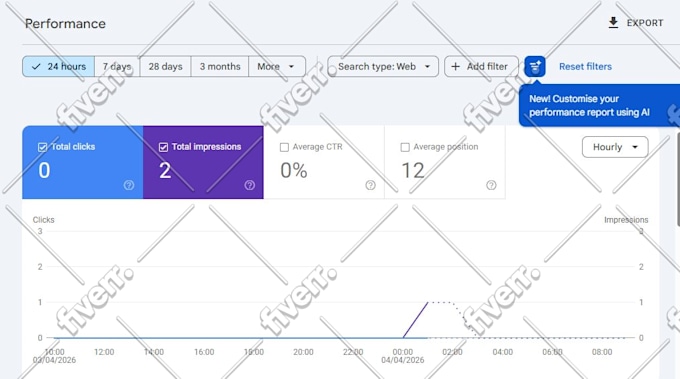Click the Clicks axis label
The height and width of the screenshot is (379, 680).
click(x=43, y=220)
